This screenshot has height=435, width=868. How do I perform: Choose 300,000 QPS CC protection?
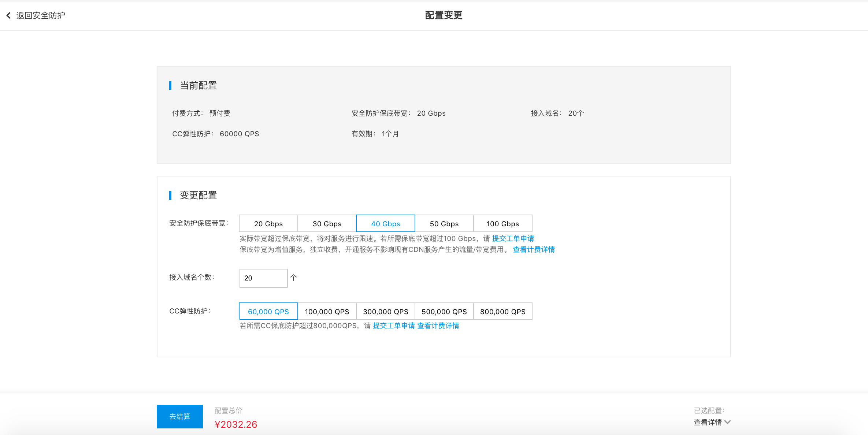[386, 312]
